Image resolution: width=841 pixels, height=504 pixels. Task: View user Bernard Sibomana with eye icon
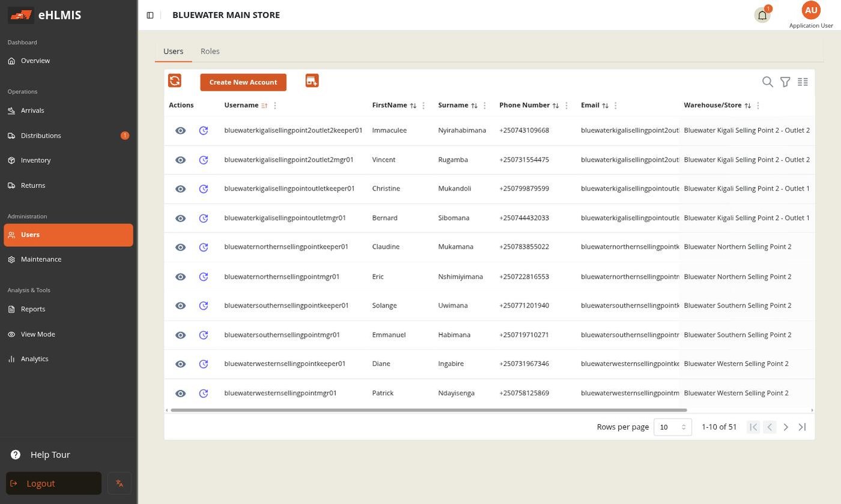pos(180,218)
